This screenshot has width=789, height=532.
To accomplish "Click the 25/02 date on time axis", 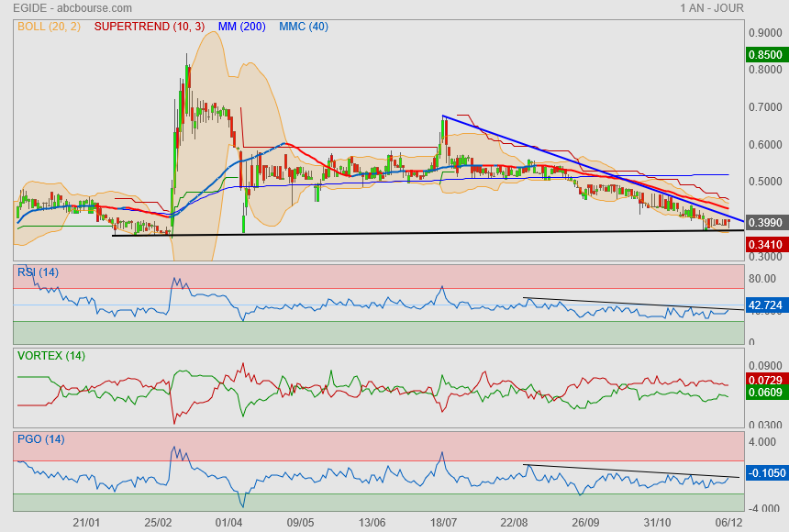I will pyautogui.click(x=158, y=522).
